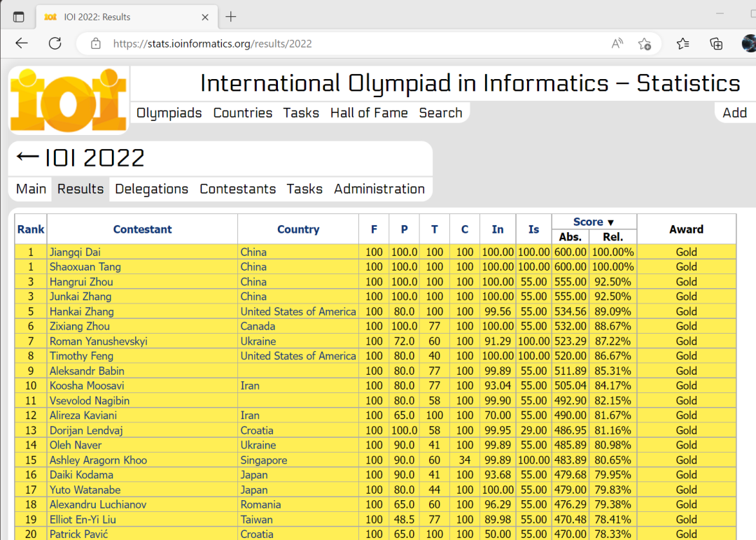Sort by the C task column
The width and height of the screenshot is (756, 540).
pos(464,229)
